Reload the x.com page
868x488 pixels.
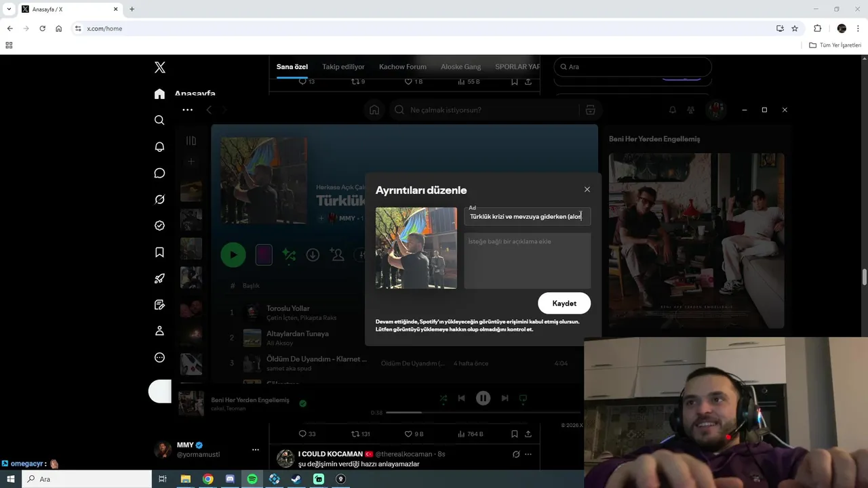(x=42, y=28)
